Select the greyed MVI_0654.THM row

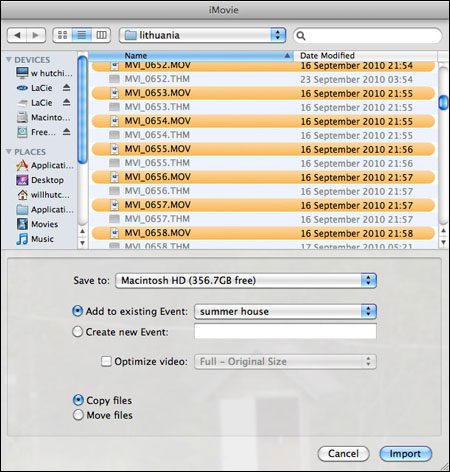(263, 135)
